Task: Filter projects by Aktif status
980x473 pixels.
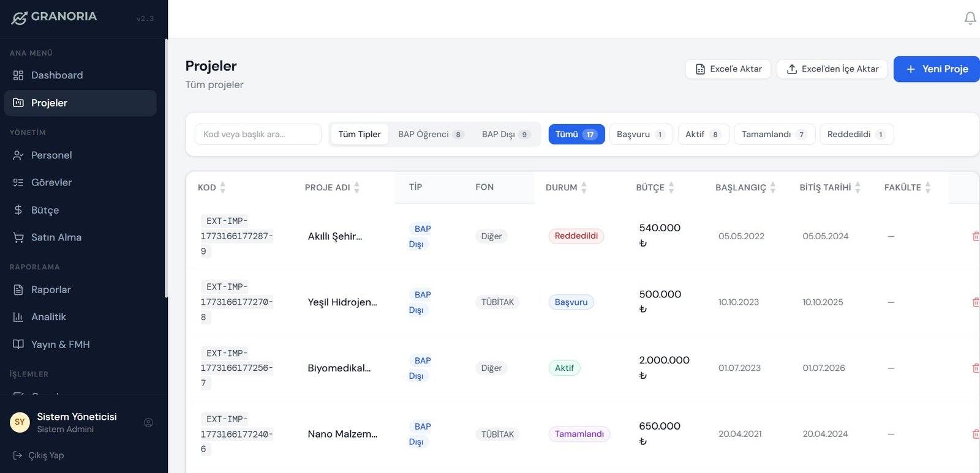Action: (x=703, y=135)
